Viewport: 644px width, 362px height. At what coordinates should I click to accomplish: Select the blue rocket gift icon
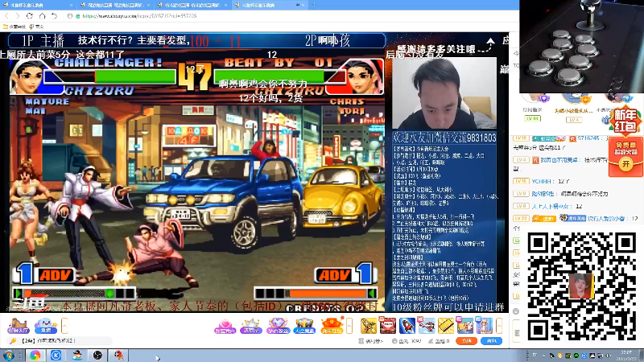click(407, 326)
